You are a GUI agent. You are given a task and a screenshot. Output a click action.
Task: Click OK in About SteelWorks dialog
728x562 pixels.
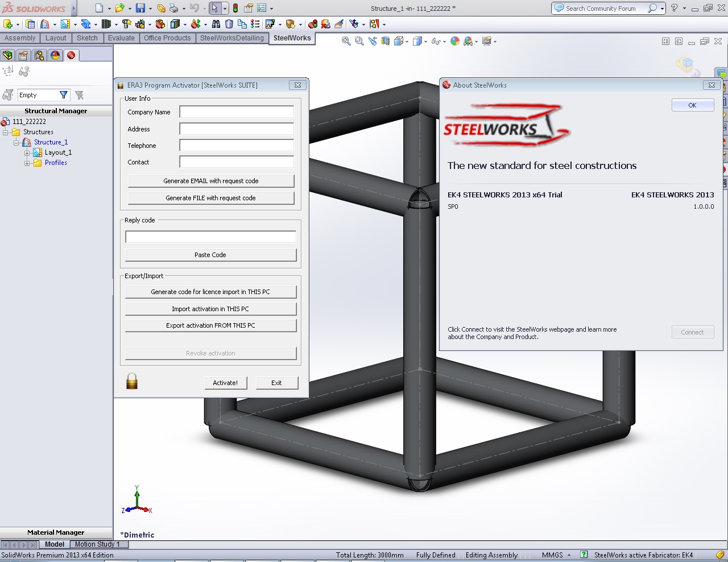(x=693, y=105)
